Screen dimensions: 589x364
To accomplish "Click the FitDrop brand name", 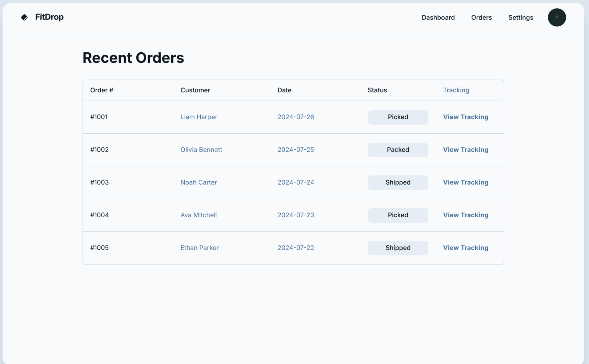I will pyautogui.click(x=49, y=17).
